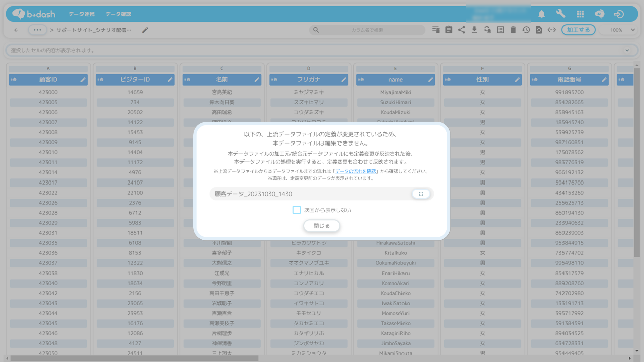Click the trash delete icon in toolbar
Image resolution: width=644 pixels, height=362 pixels.
pyautogui.click(x=513, y=30)
